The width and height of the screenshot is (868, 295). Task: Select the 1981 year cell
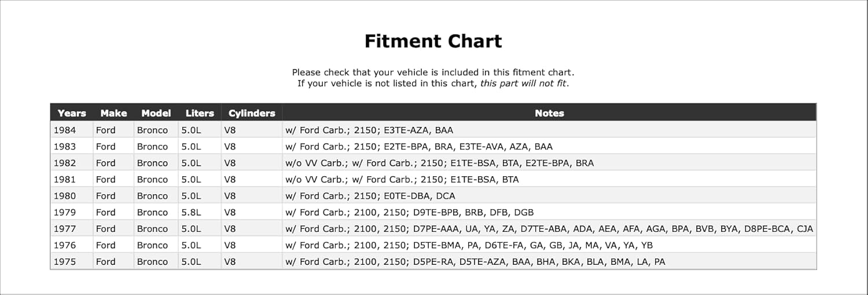pos(65,180)
